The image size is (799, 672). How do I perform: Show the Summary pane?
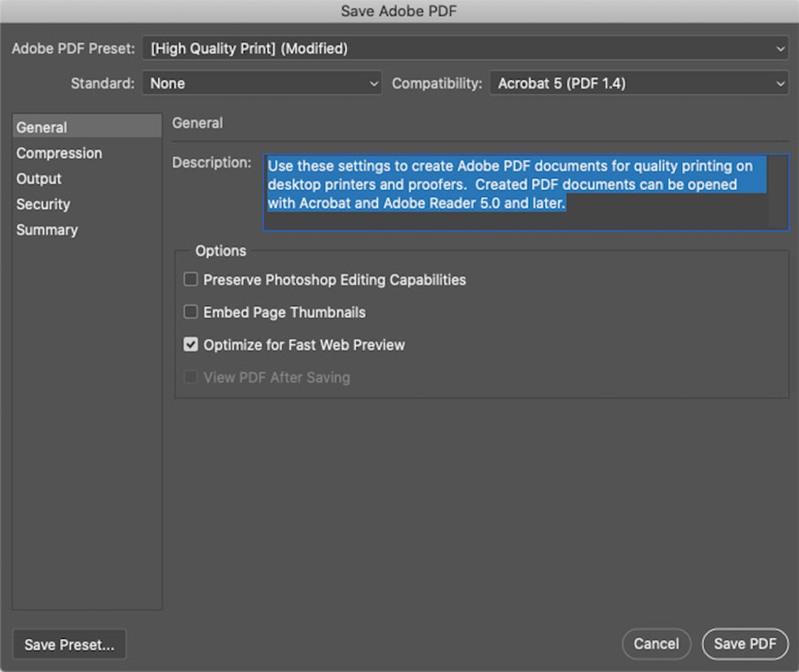pyautogui.click(x=87, y=229)
